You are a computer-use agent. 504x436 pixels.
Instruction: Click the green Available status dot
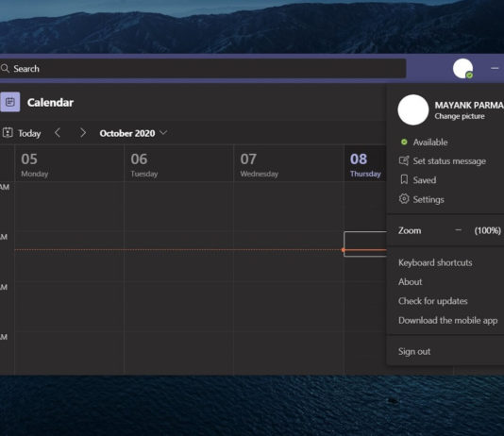click(x=404, y=142)
